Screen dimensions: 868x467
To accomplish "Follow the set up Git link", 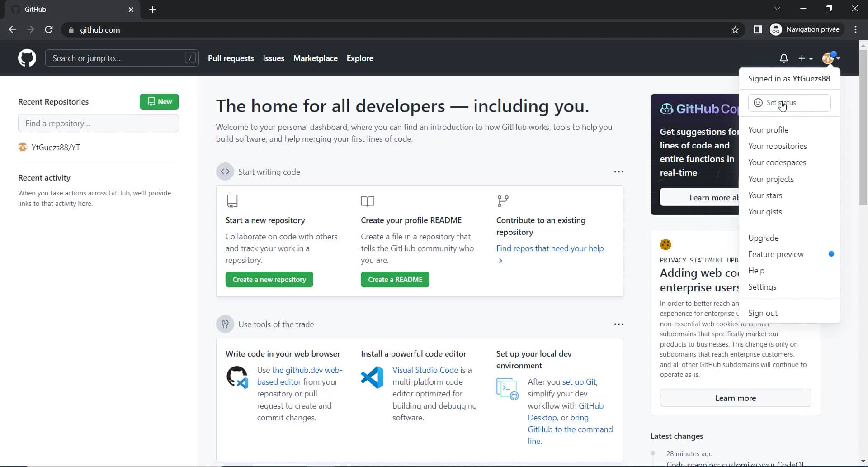I will (580, 382).
